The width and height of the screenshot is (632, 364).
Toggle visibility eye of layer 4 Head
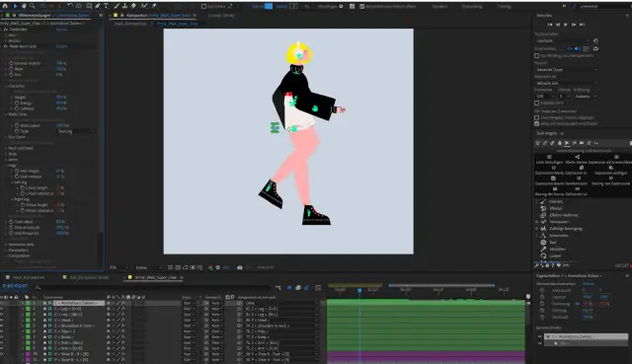[x=2, y=321]
